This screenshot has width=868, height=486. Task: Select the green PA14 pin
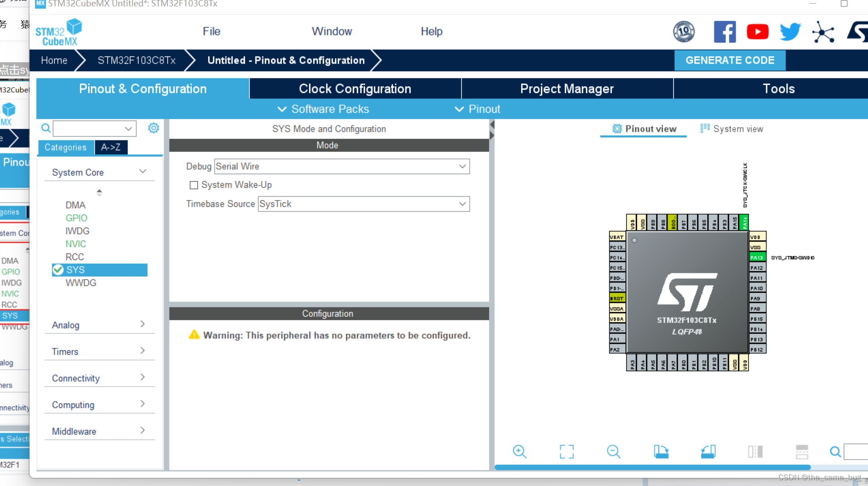pos(744,223)
